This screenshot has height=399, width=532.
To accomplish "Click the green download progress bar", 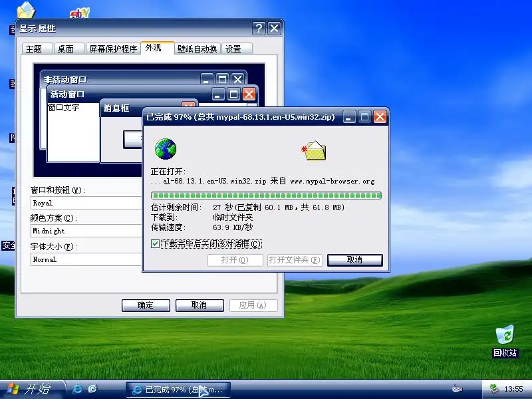I will click(267, 196).
